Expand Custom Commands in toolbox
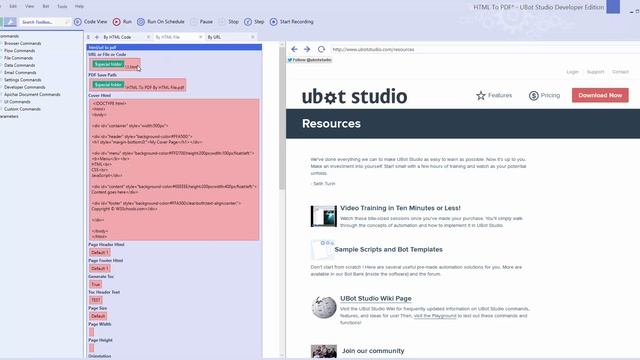This screenshot has height=360, width=640. [x=22, y=109]
